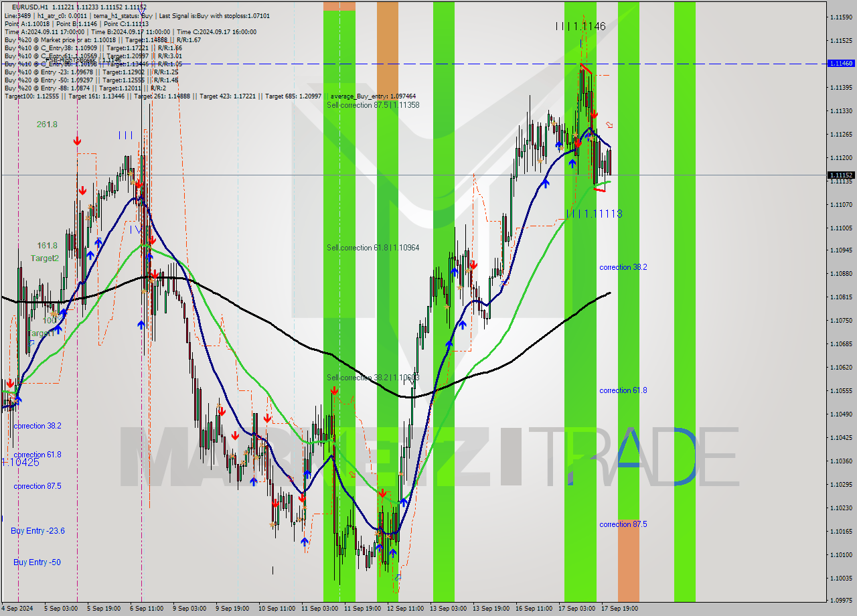The image size is (857, 616).
Task: Click the 'Target1' label
Action: [x=41, y=333]
